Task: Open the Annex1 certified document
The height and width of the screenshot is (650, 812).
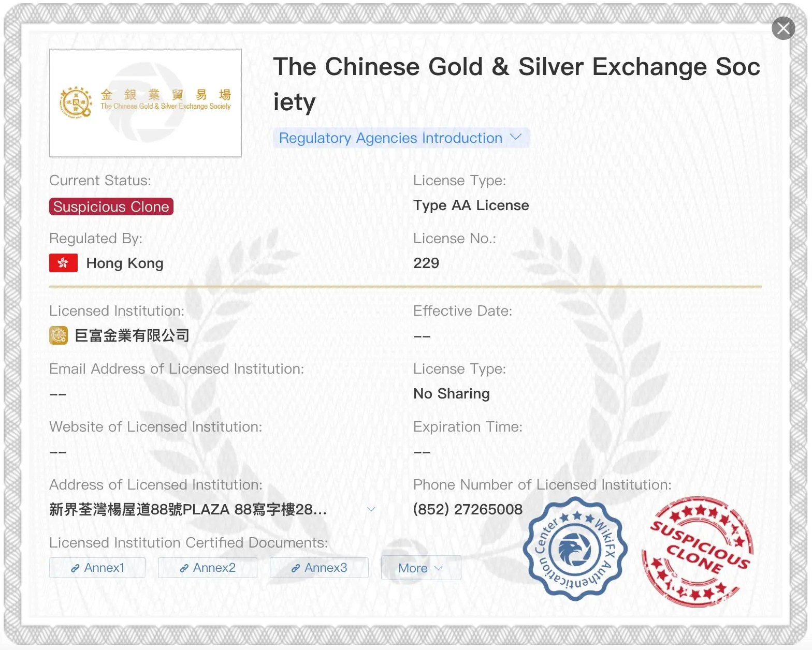Action: [97, 568]
